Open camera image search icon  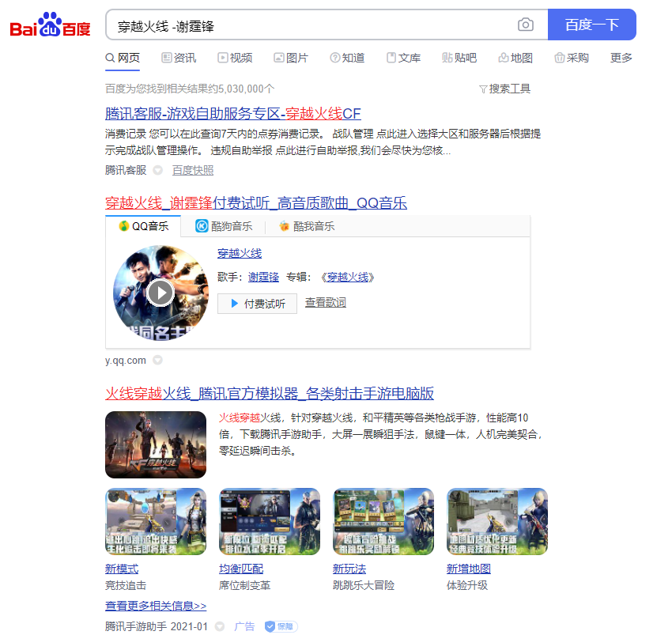[526, 25]
